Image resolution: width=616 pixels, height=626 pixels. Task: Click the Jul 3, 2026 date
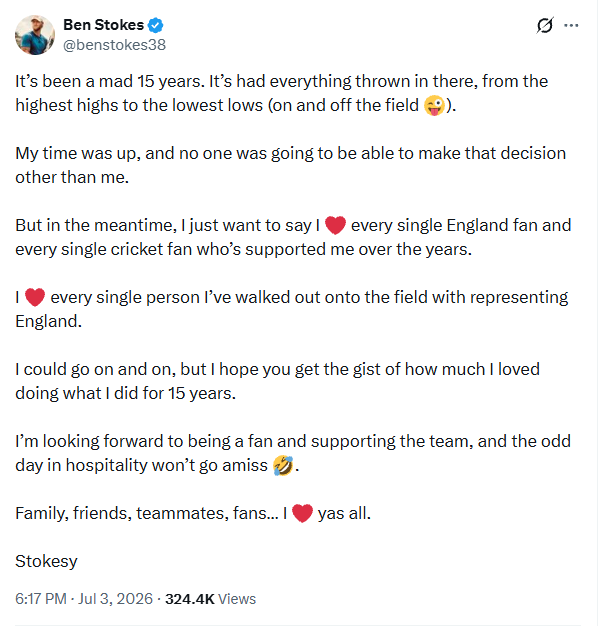(x=115, y=599)
